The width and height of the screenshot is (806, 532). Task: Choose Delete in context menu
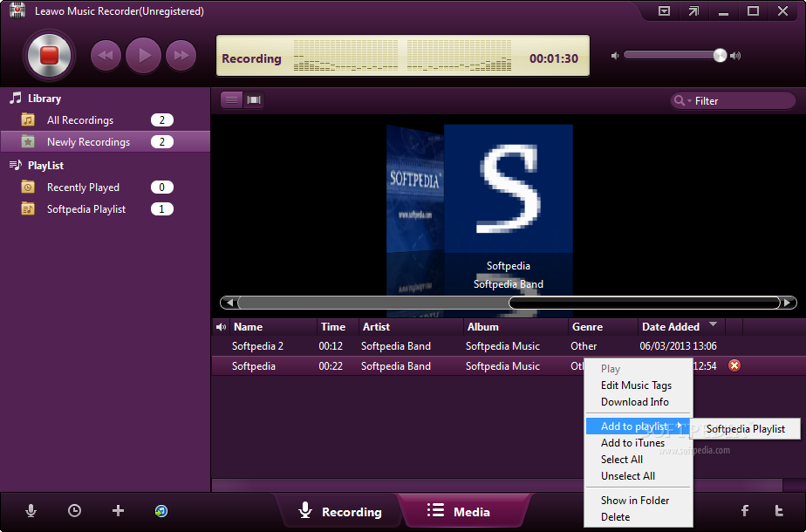click(615, 517)
